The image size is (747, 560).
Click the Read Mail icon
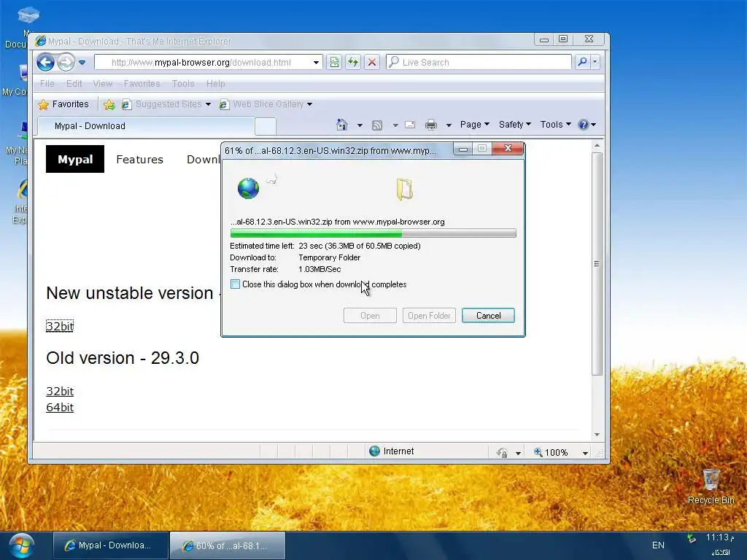(x=410, y=125)
